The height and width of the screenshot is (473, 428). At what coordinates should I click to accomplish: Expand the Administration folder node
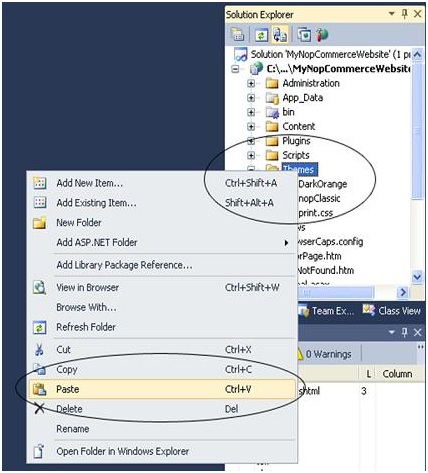[x=251, y=83]
